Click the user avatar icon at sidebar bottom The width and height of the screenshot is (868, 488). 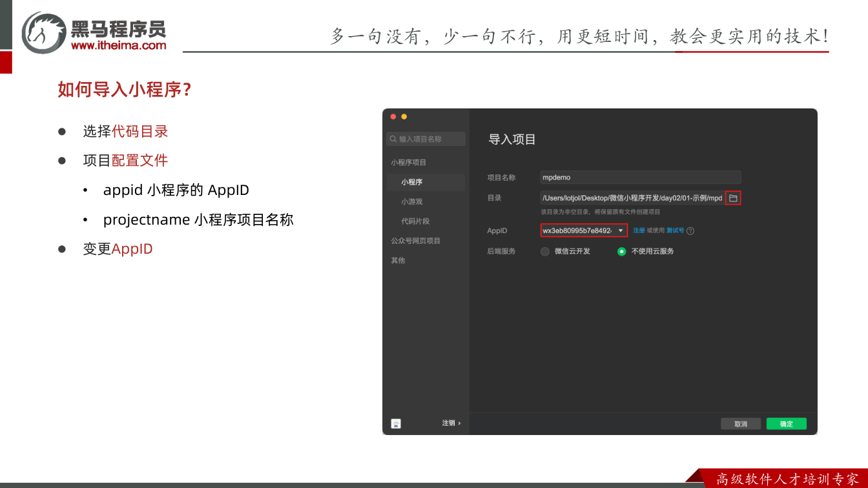point(396,423)
